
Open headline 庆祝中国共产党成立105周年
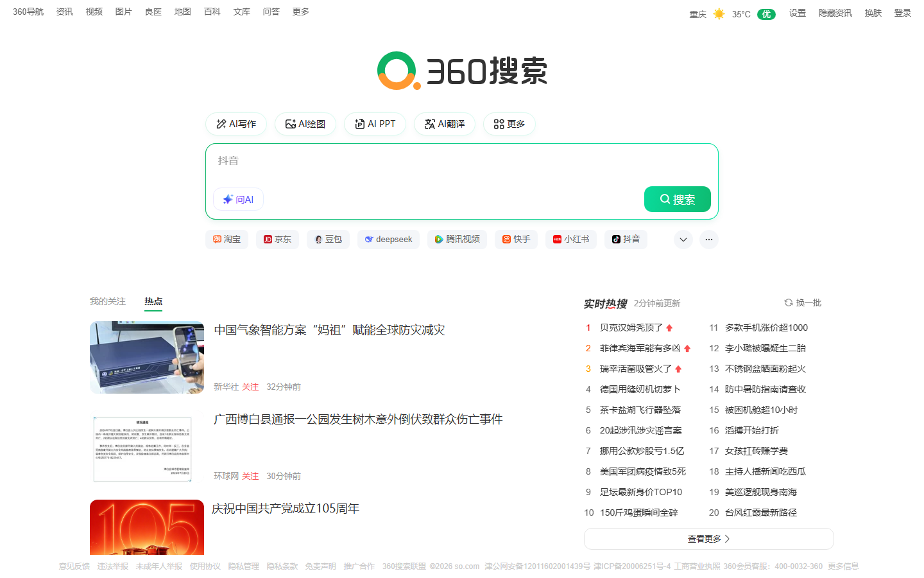pos(286,509)
